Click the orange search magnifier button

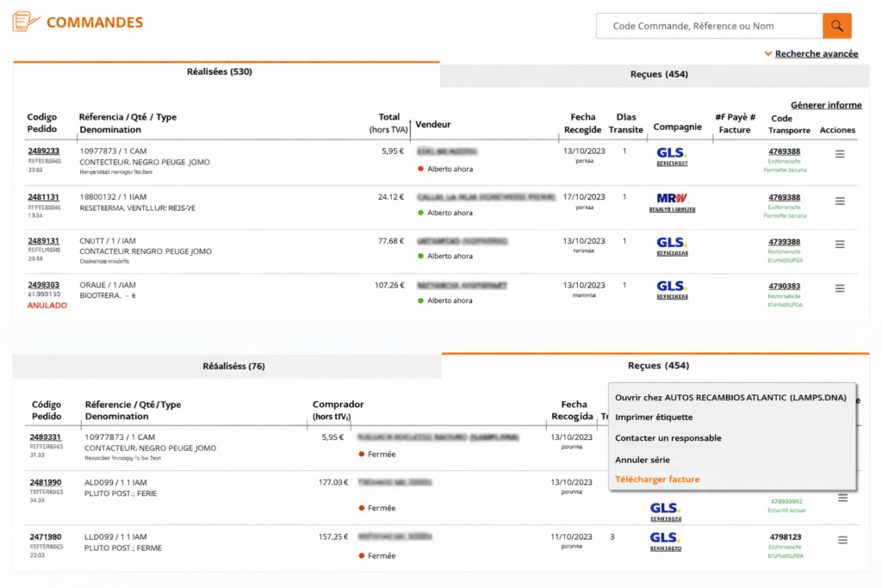click(836, 26)
